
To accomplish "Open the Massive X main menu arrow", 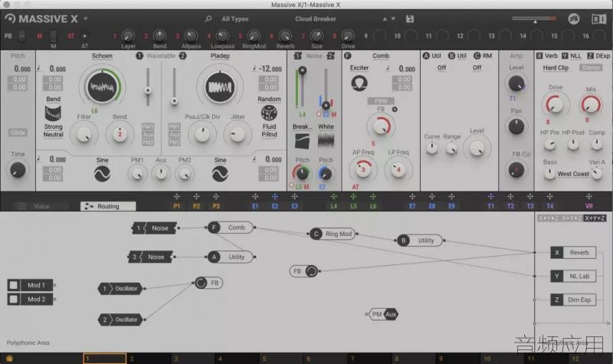I will click(x=86, y=18).
